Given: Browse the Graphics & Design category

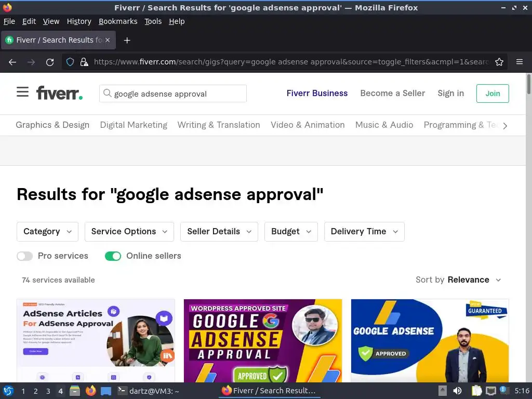Looking at the screenshot, I should pyautogui.click(x=52, y=125).
